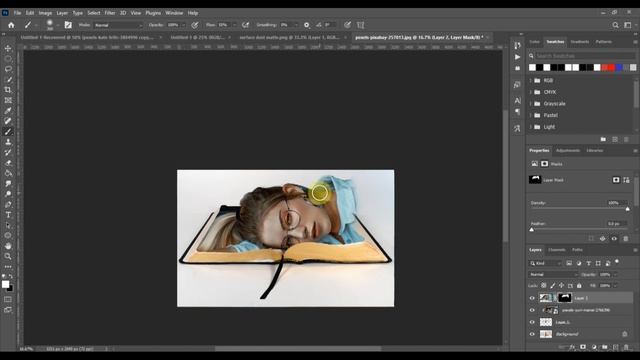Viewport: 640px width, 360px height.
Task: Select the Frame tool
Action: [8, 100]
